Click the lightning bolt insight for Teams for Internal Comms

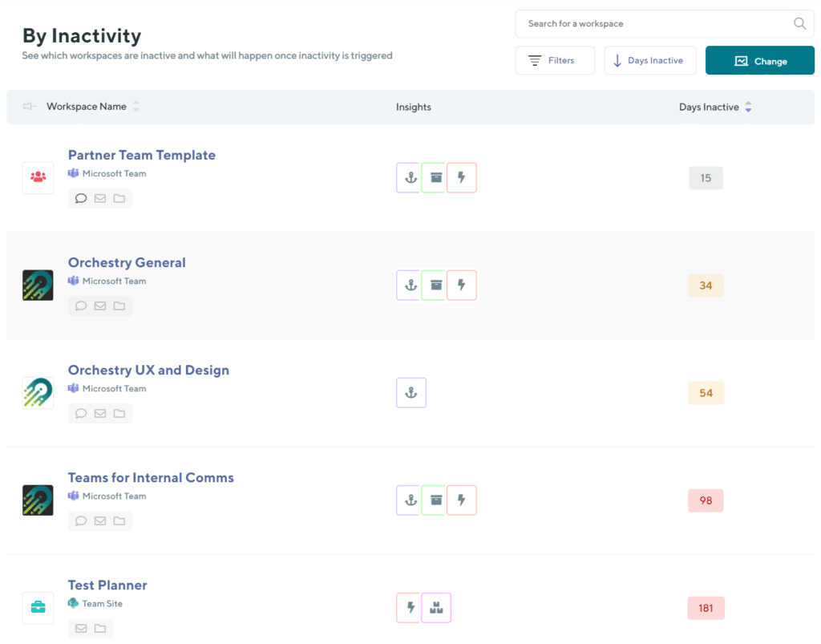[x=462, y=500]
